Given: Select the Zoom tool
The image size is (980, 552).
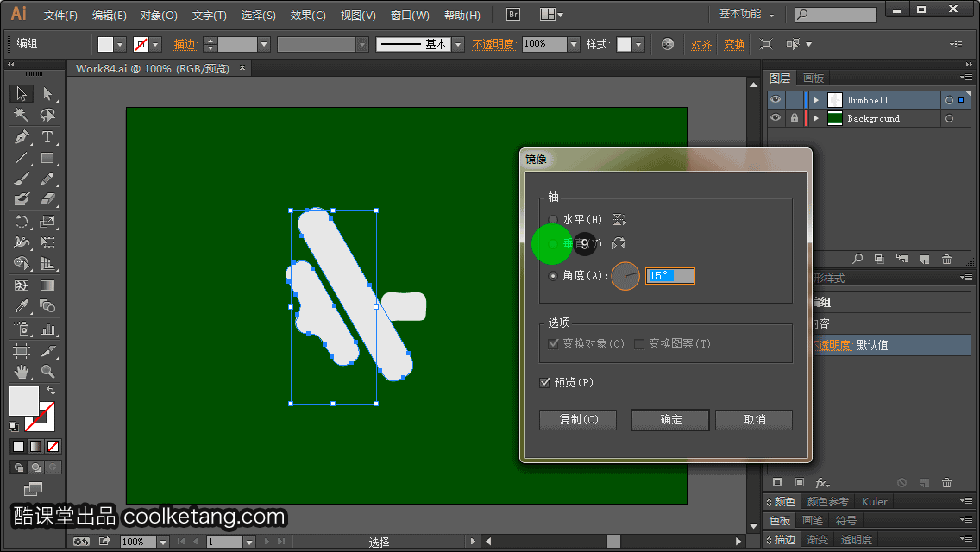Looking at the screenshot, I should 47,372.
